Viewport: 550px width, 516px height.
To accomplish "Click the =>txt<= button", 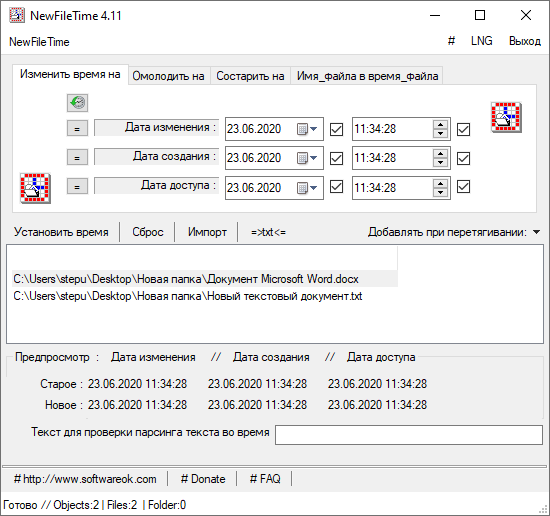I will 268,232.
